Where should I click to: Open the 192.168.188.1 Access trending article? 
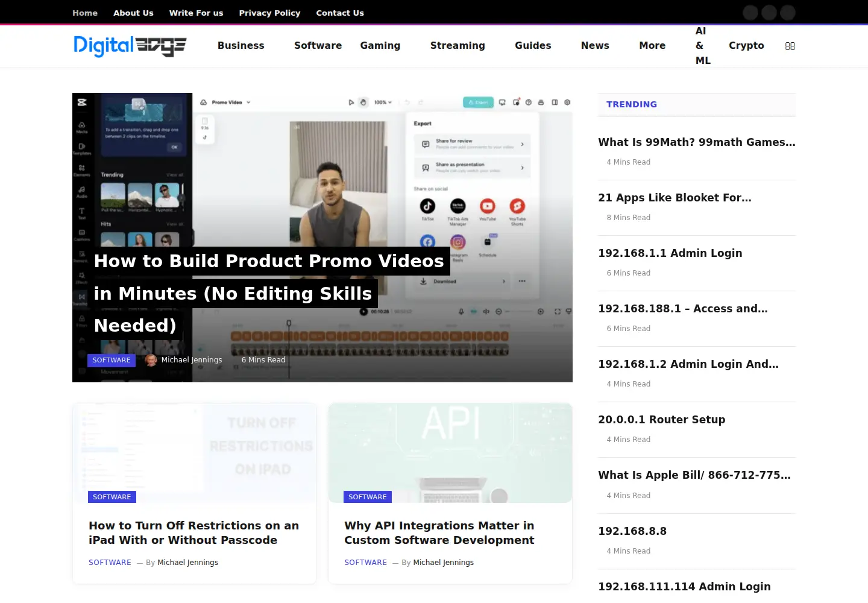point(683,309)
